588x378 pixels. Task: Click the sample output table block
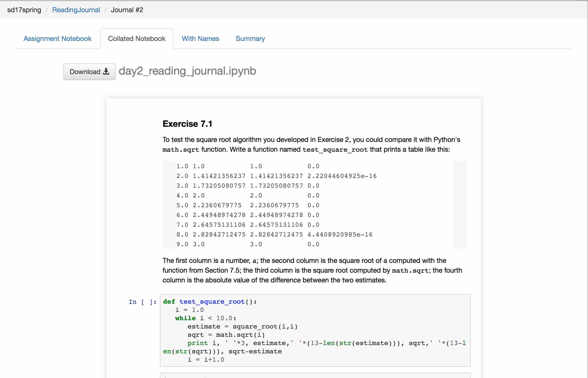coord(314,205)
